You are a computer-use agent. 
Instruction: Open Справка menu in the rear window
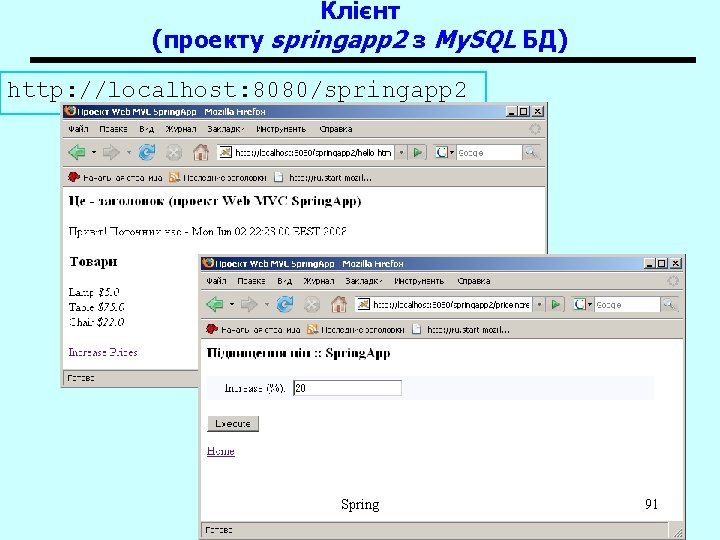[336, 129]
